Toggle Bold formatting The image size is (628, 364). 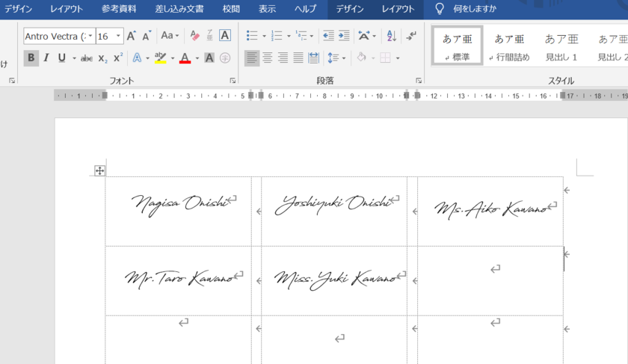pyautogui.click(x=31, y=58)
